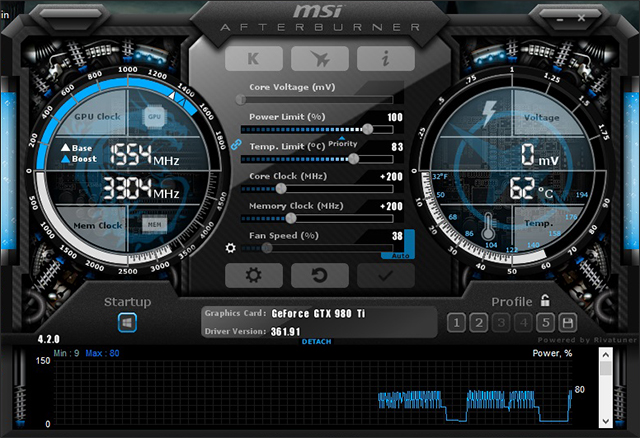Toggle fan speed Auto mode
640x438 pixels.
tap(400, 256)
